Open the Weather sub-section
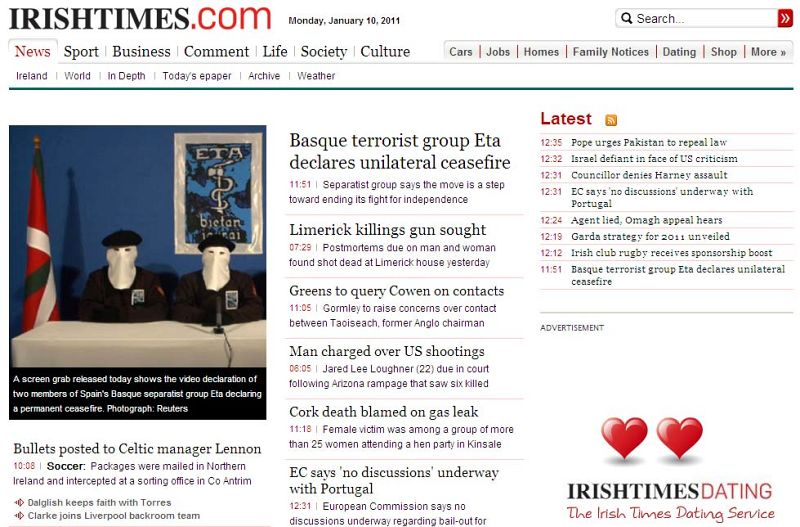 316,76
